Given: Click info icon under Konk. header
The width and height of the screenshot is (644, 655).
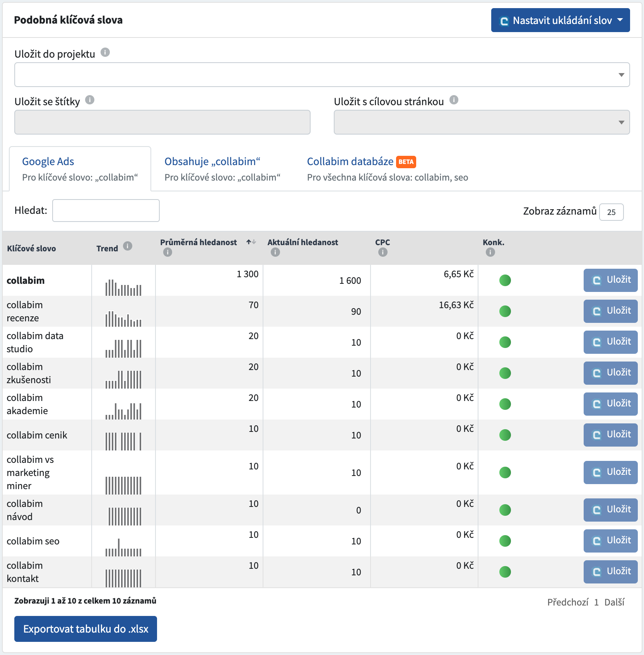Looking at the screenshot, I should [490, 252].
